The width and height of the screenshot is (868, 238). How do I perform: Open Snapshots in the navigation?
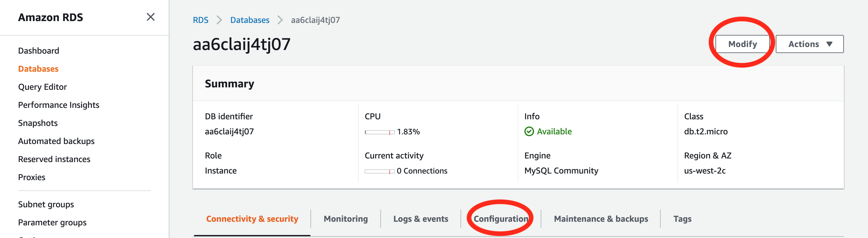tap(38, 123)
